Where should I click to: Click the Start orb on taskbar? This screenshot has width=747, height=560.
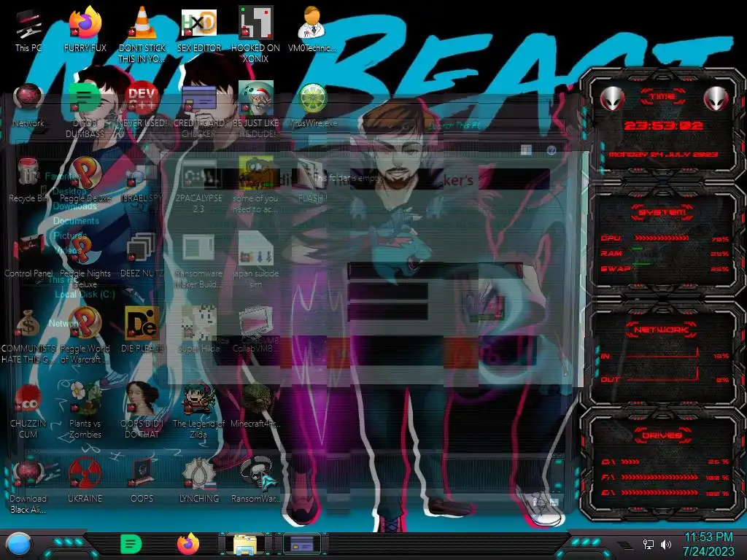point(19,544)
